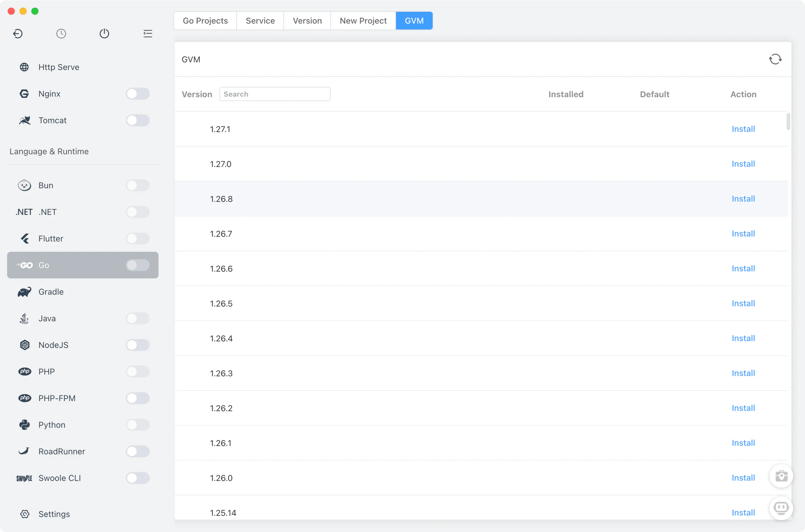Click the PHP logo icon
805x532 pixels.
24,372
